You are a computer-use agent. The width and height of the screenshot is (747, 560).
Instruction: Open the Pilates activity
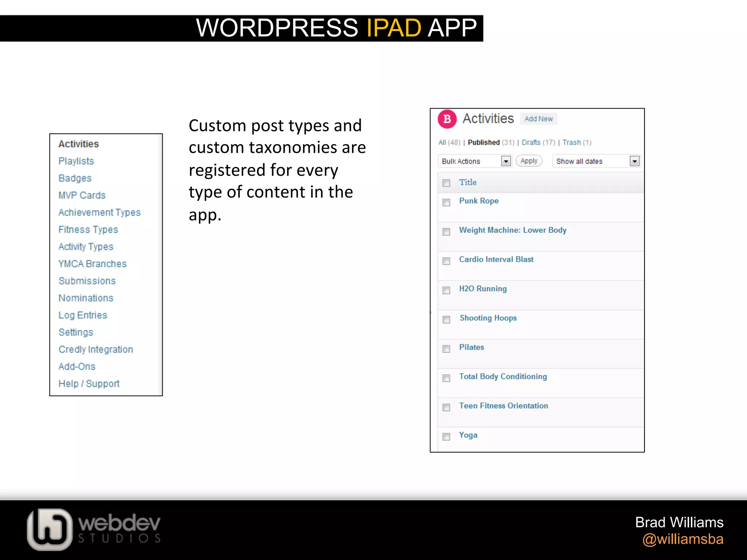click(472, 347)
